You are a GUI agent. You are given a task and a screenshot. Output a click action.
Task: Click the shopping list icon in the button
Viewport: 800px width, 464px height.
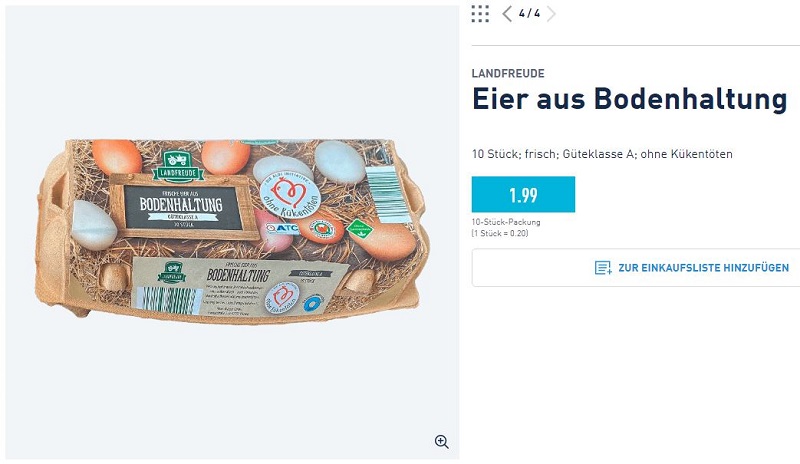tap(603, 267)
